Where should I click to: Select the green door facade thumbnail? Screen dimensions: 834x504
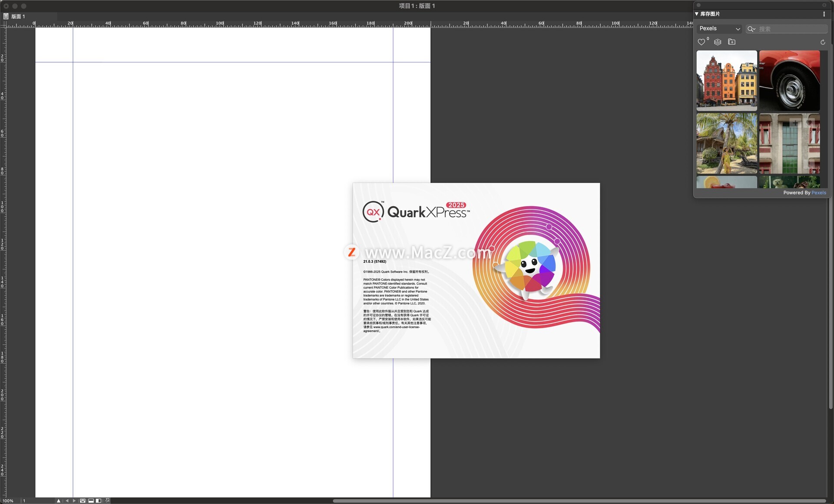(x=789, y=143)
